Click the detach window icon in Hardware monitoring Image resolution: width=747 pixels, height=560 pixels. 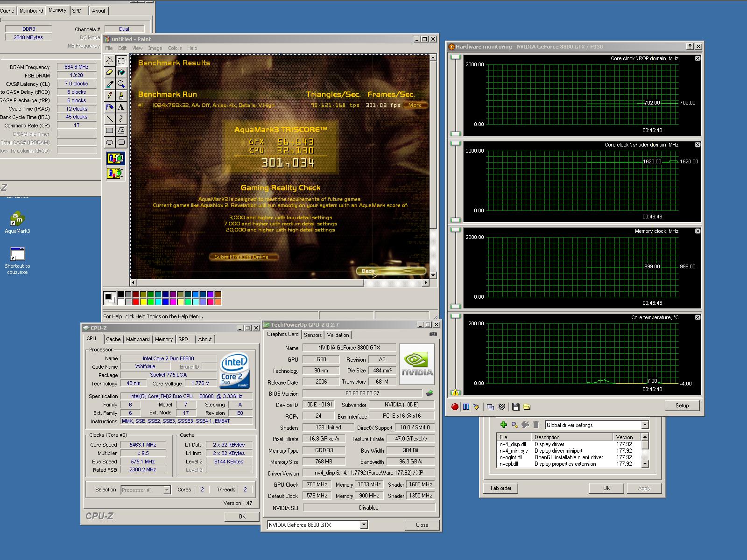click(490, 407)
